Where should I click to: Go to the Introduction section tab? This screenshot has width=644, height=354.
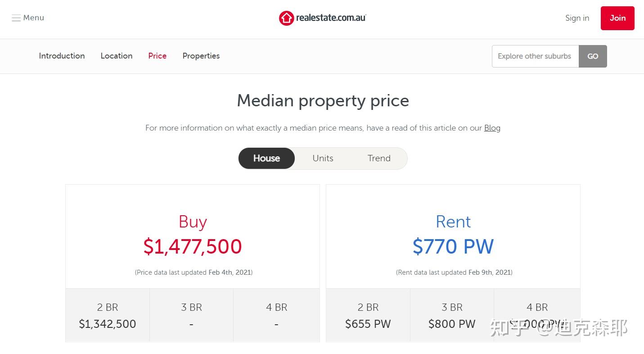tap(62, 56)
